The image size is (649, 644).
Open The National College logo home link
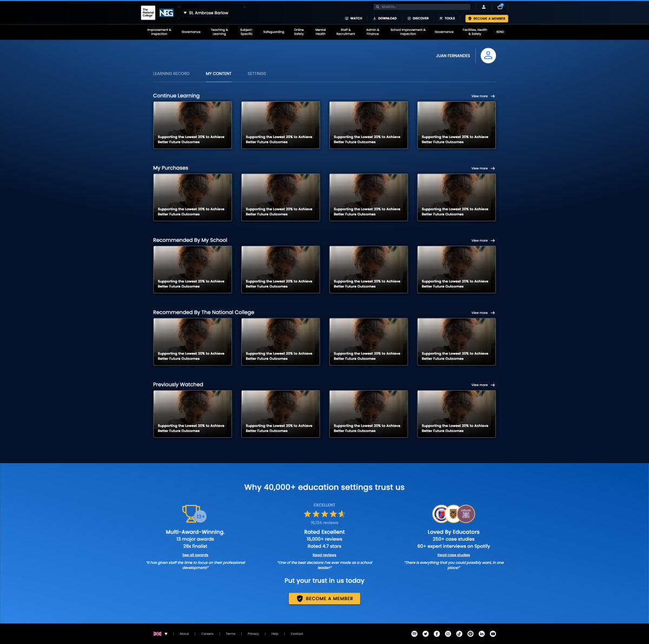pyautogui.click(x=148, y=12)
